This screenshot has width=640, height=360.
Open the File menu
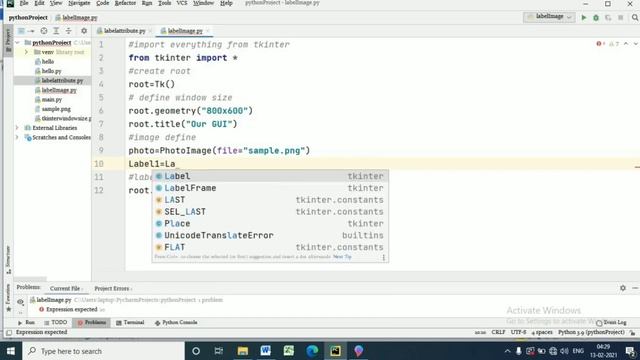[24, 3]
